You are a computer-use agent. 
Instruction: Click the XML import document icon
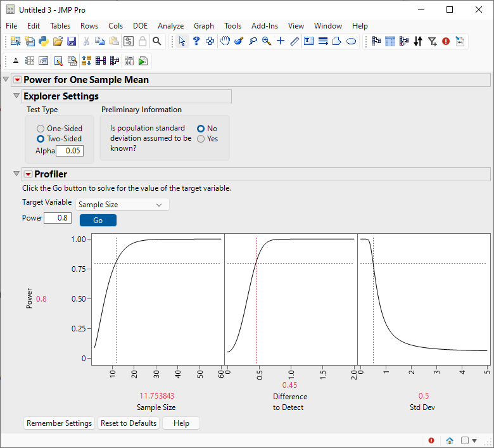coord(460,41)
